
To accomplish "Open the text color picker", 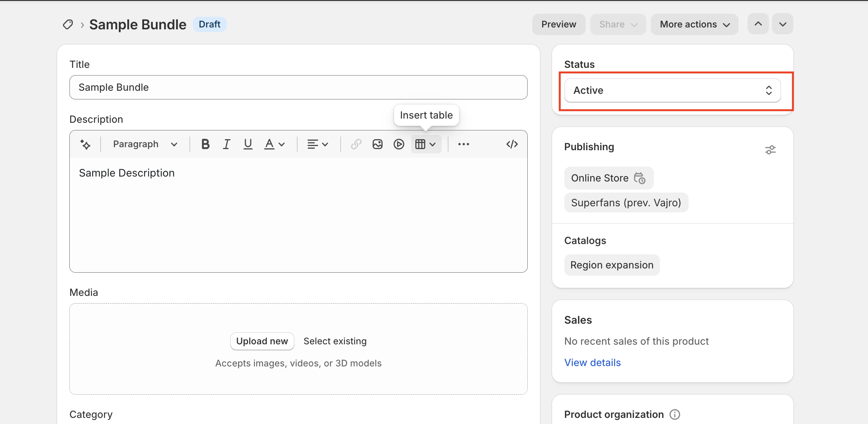I will click(274, 144).
